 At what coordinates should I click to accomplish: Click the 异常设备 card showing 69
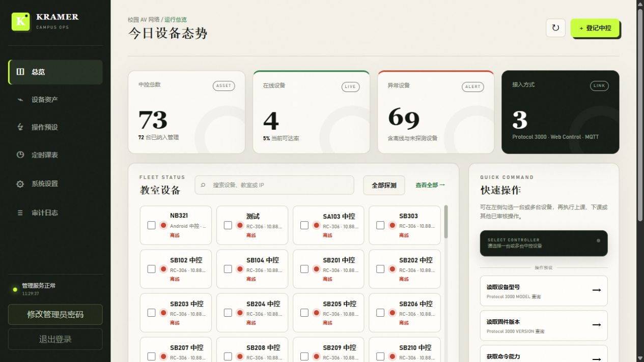pyautogui.click(x=436, y=112)
